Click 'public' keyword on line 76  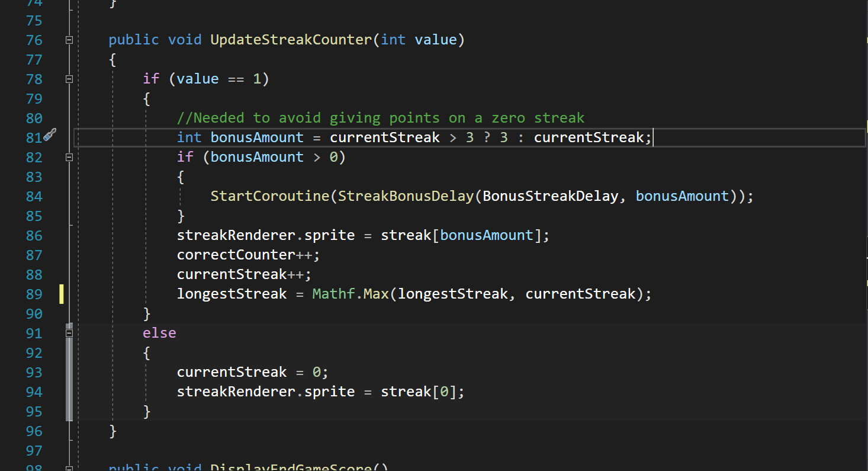tap(134, 40)
